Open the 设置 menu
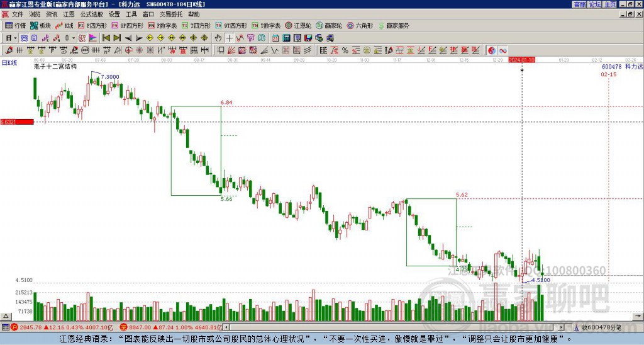 pyautogui.click(x=114, y=14)
